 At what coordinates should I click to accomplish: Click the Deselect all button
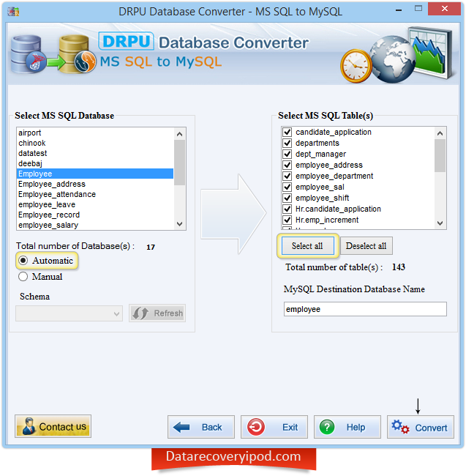click(367, 246)
